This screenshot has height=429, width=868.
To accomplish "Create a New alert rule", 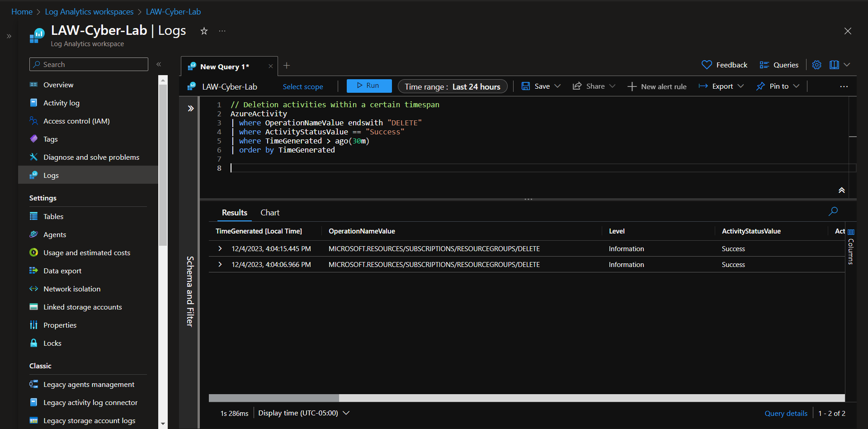I will [x=657, y=86].
